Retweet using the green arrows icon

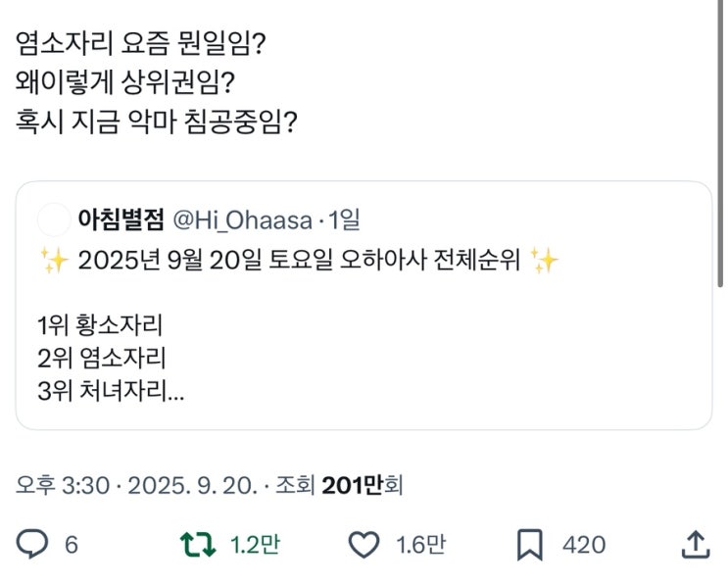pyautogui.click(x=199, y=544)
